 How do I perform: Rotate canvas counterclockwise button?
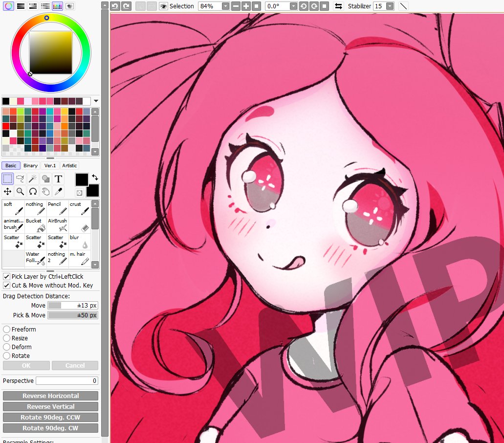point(304,6)
